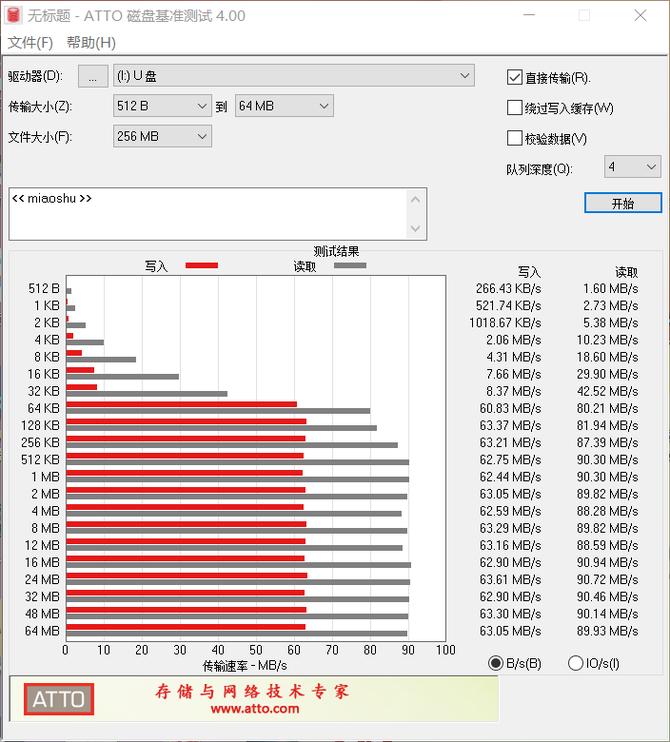
Task: Click the 开始 start button
Action: (622, 203)
